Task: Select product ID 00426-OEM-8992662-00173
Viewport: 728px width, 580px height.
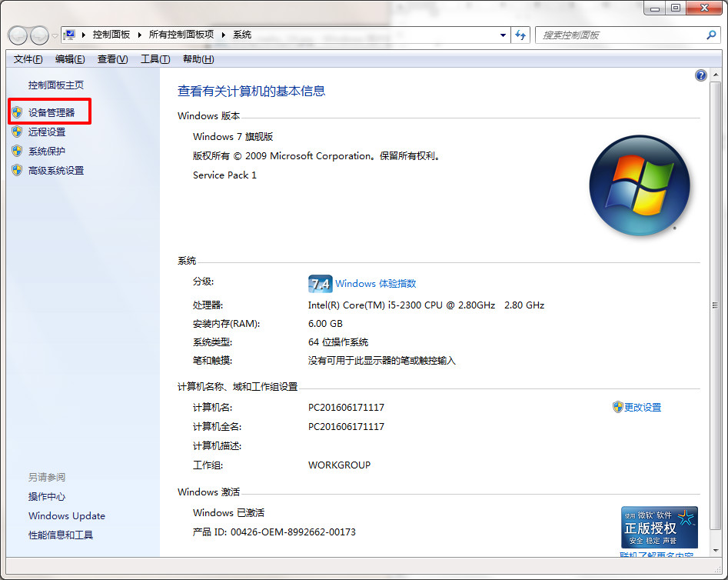Action: (293, 532)
